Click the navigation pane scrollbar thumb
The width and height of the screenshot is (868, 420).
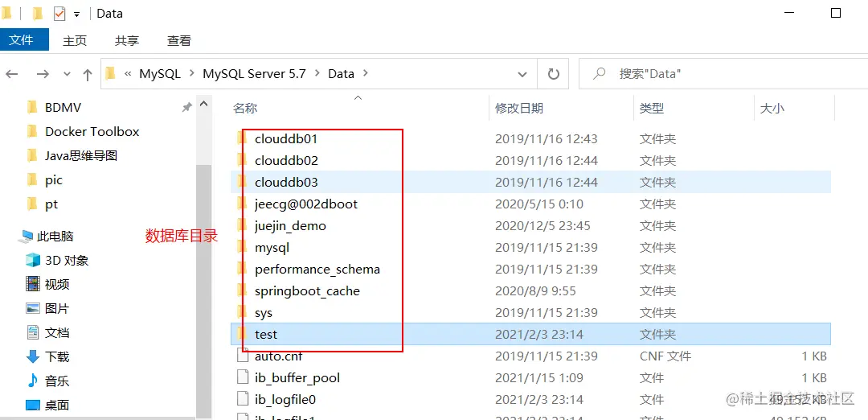click(x=203, y=291)
